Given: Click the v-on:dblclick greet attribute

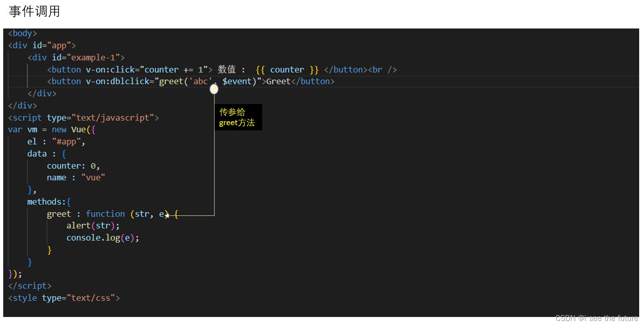Looking at the screenshot, I should (x=173, y=81).
